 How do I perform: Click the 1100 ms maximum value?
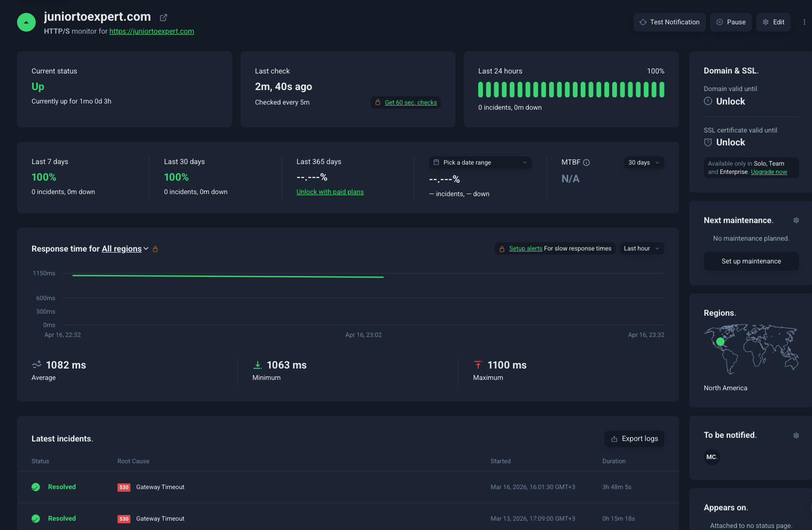pyautogui.click(x=507, y=365)
